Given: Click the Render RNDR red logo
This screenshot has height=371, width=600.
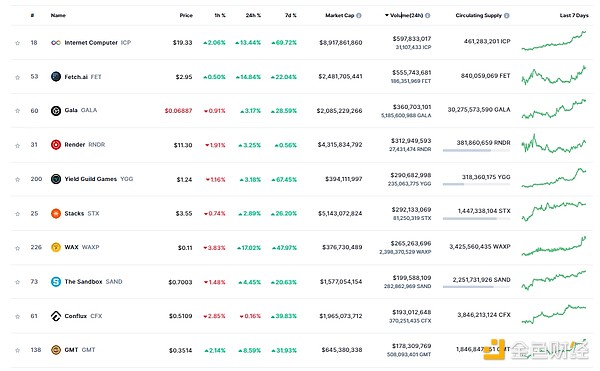Looking at the screenshot, I should tap(56, 145).
